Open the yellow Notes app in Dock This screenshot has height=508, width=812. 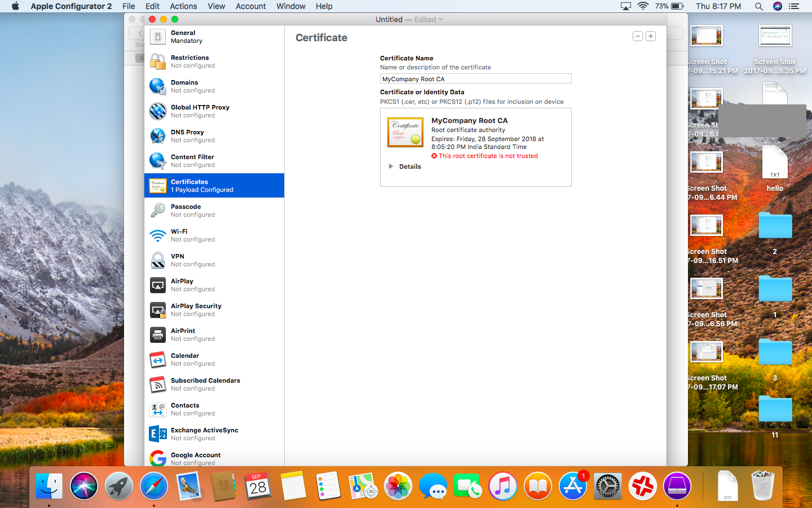(293, 486)
